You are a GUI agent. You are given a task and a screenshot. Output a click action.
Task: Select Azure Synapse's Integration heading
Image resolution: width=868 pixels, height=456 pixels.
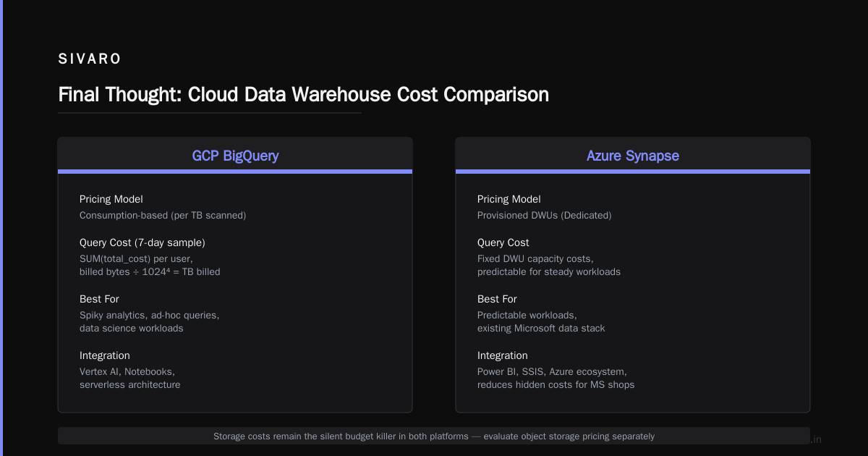point(503,355)
